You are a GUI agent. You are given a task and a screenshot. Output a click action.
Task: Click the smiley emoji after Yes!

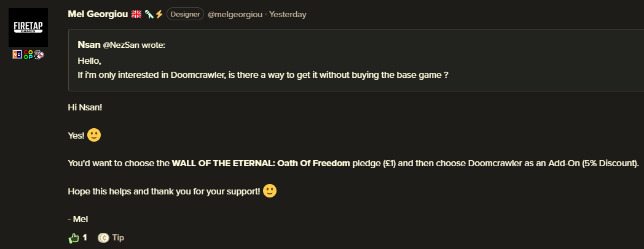pyautogui.click(x=94, y=135)
